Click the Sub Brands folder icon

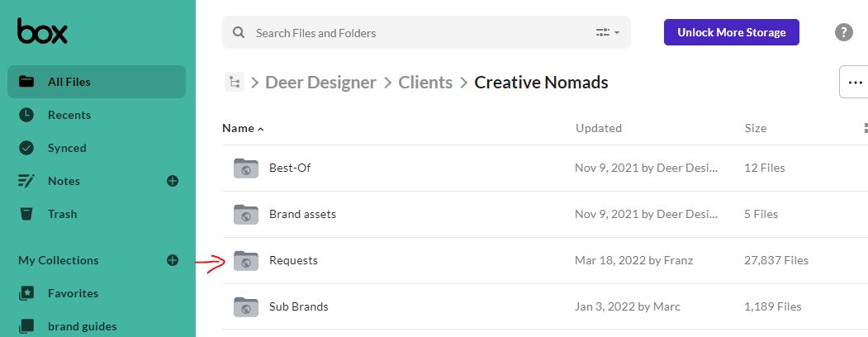(x=245, y=306)
